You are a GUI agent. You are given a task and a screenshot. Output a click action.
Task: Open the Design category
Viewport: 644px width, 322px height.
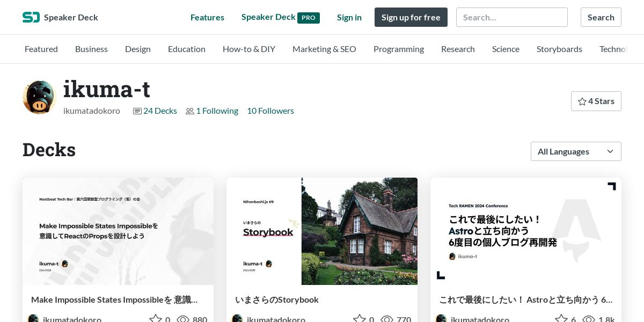138,49
